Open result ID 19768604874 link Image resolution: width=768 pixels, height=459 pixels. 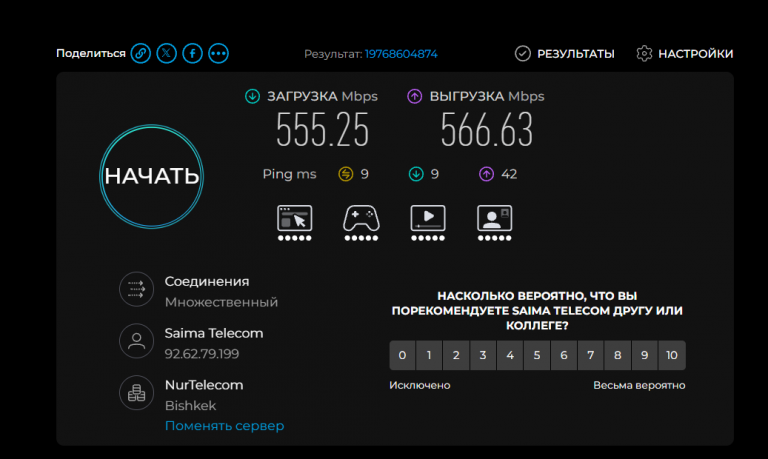tap(401, 54)
